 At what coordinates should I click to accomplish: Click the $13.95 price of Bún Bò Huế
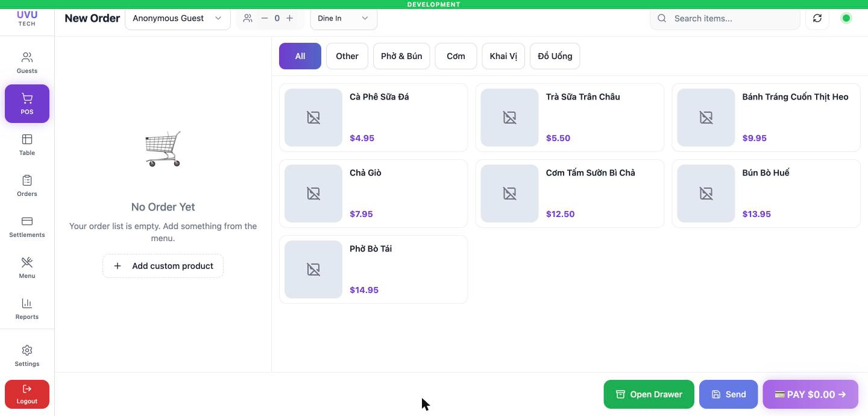coord(756,214)
